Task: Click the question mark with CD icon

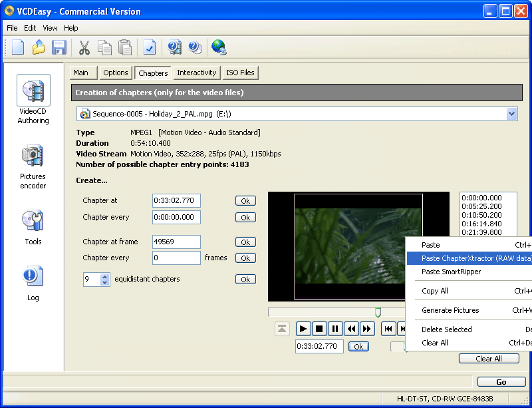Action: coord(195,47)
